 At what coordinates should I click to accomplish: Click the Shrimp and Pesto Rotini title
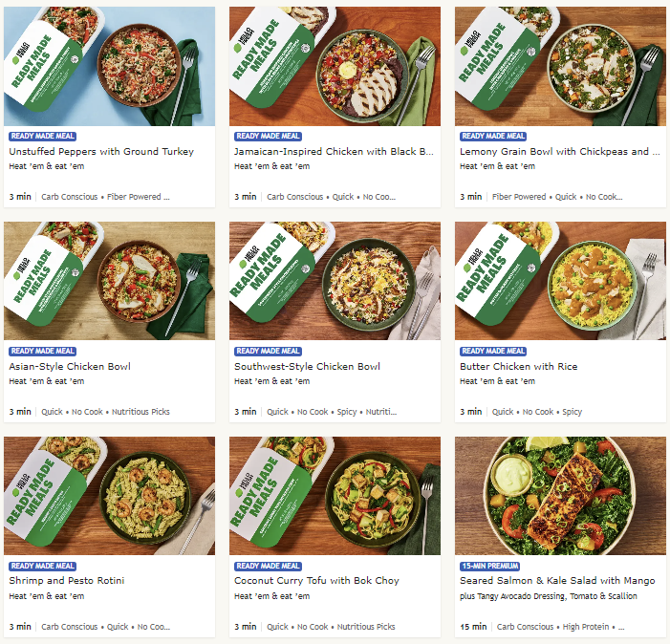tap(67, 580)
